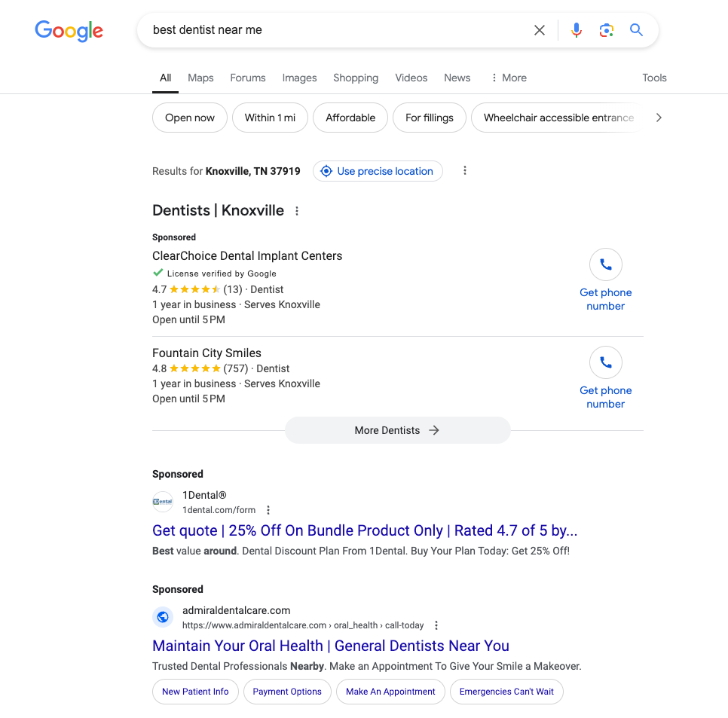Open Google Lens image search

click(x=607, y=30)
